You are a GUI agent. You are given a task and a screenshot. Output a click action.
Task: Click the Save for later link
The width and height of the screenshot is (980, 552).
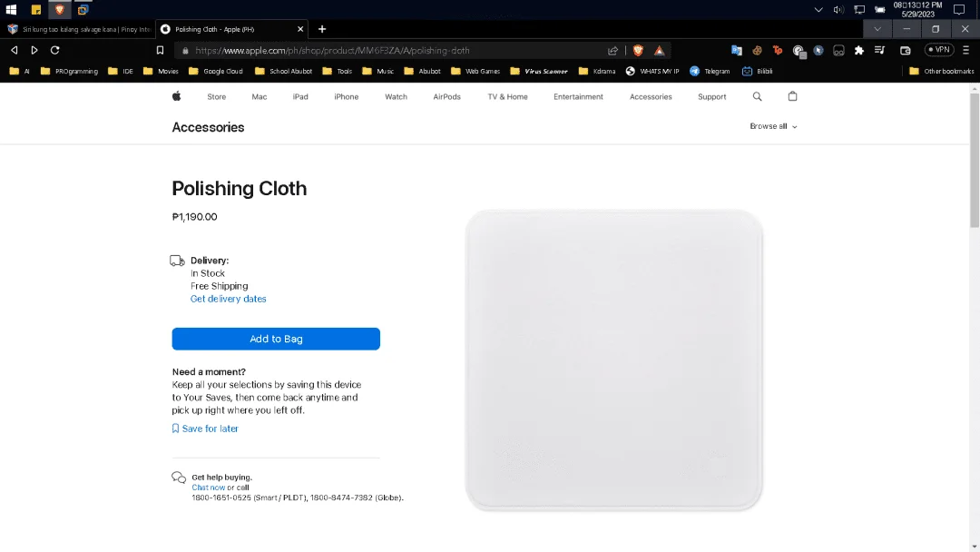(x=205, y=429)
